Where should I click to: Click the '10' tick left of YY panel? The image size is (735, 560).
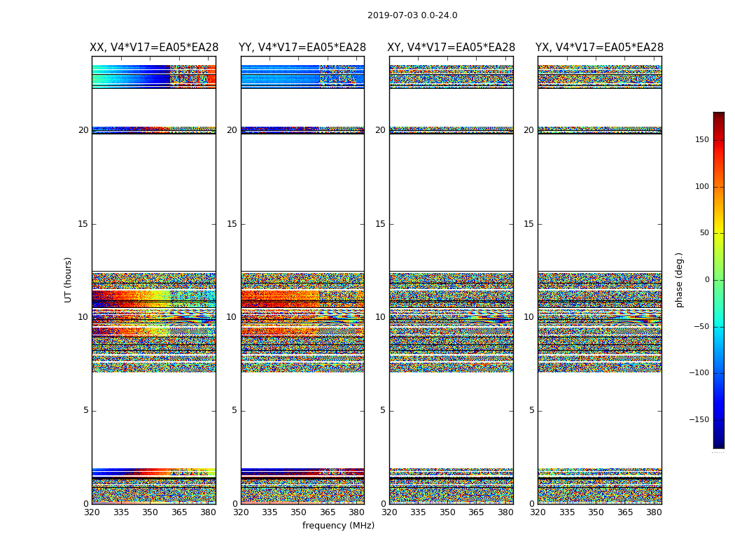232,317
